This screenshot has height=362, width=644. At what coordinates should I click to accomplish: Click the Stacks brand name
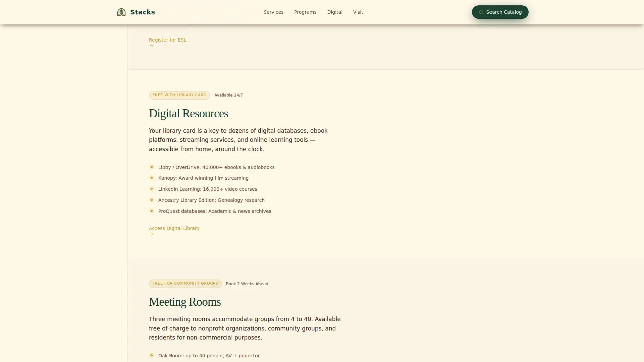[143, 12]
